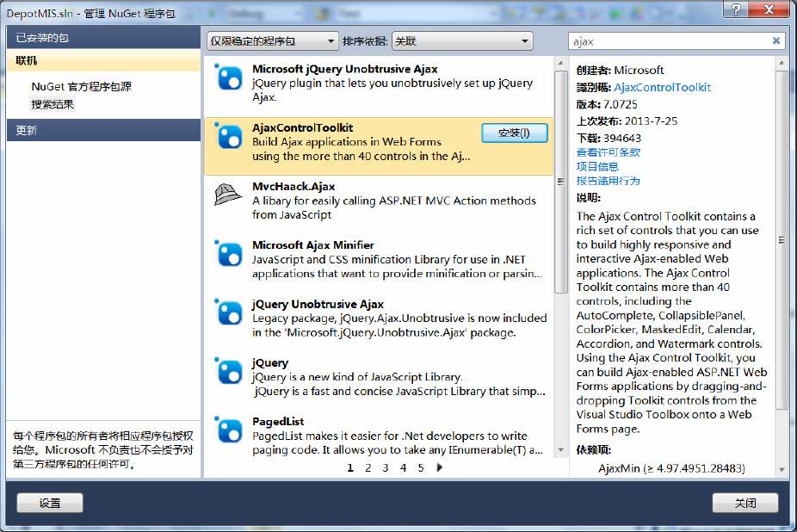Open the stable-only packages dropdown

pyautogui.click(x=273, y=40)
